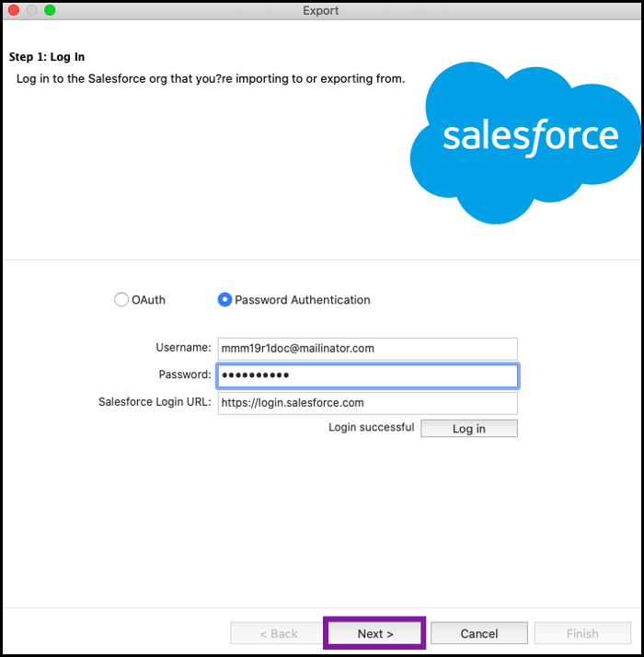Click the 'Username:' label
This screenshot has width=644, height=657.
pos(183,348)
